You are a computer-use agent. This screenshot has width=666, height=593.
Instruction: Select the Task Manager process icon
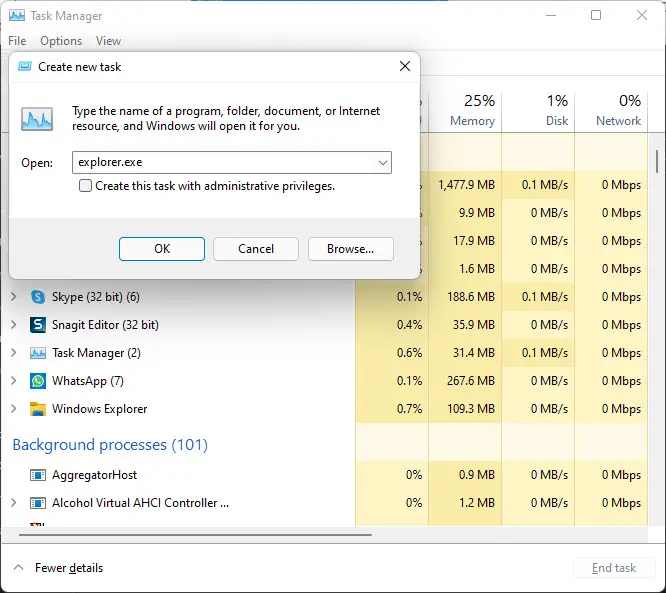[x=38, y=353]
